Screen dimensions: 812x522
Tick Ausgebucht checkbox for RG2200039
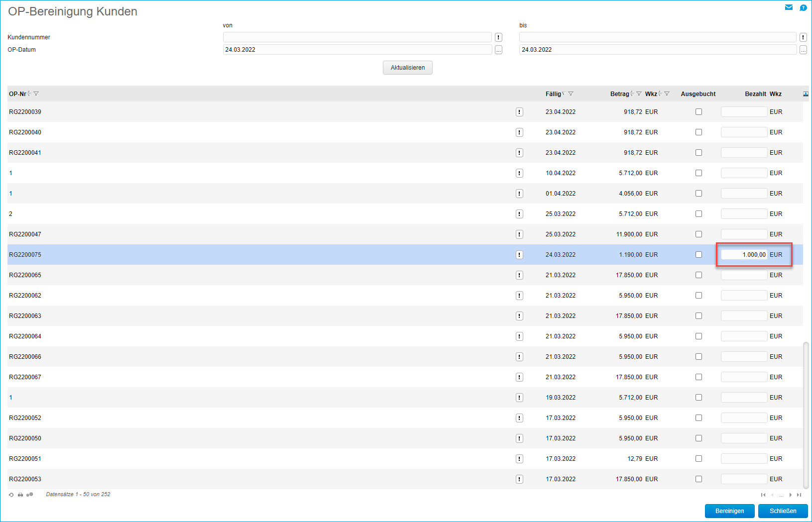pyautogui.click(x=698, y=112)
